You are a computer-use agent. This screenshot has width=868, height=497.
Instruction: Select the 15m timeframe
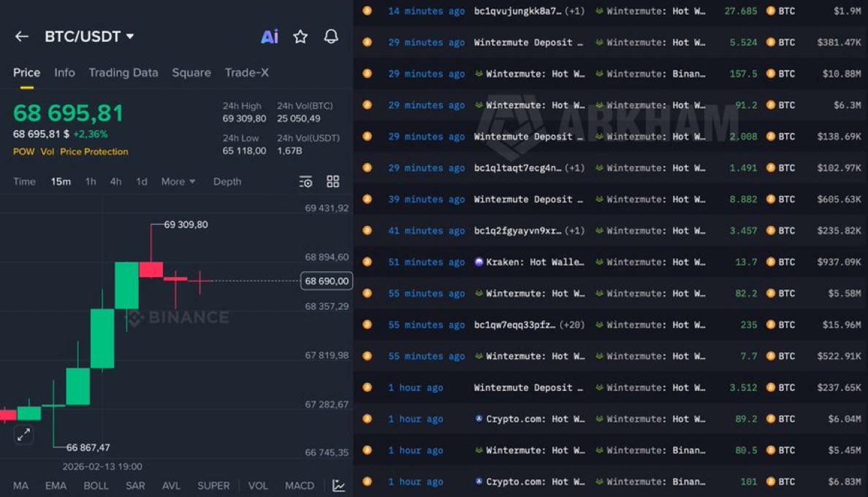[x=61, y=181]
